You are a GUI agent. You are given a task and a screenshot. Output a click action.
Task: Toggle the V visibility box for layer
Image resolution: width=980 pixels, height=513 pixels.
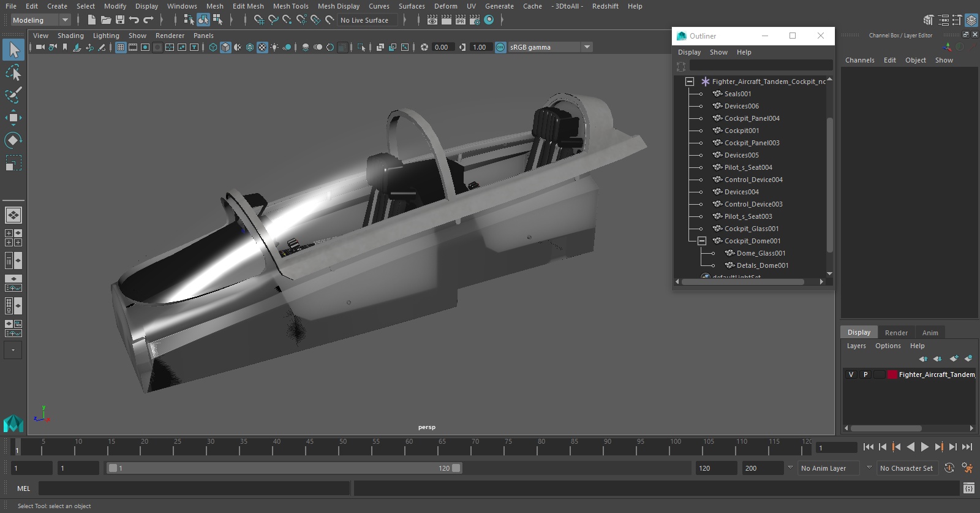[x=851, y=374]
